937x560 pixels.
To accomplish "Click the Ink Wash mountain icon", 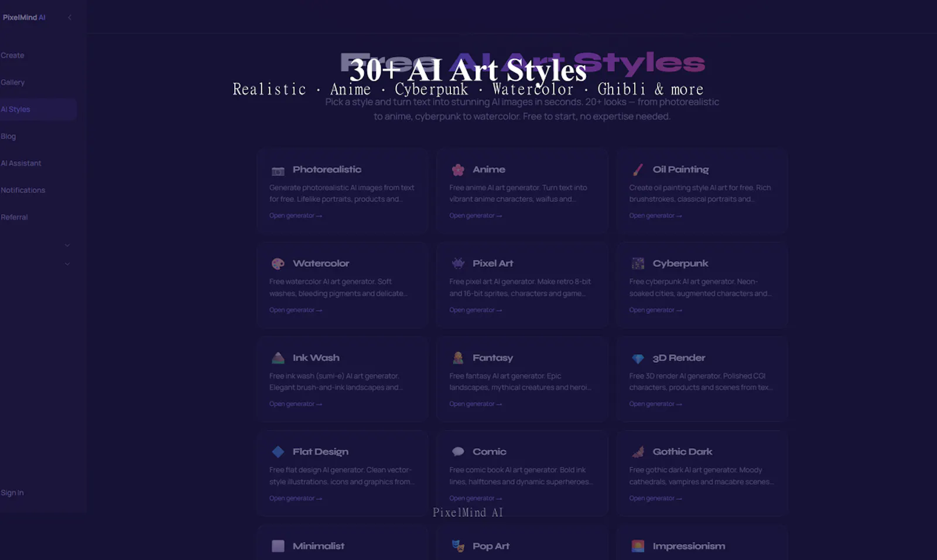I will pyautogui.click(x=278, y=358).
